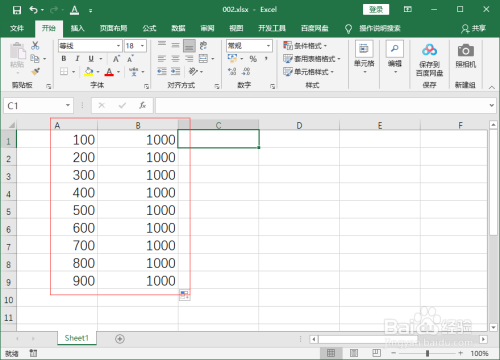Click the Insert Function fx icon
The height and width of the screenshot is (360, 500).
coord(143,106)
